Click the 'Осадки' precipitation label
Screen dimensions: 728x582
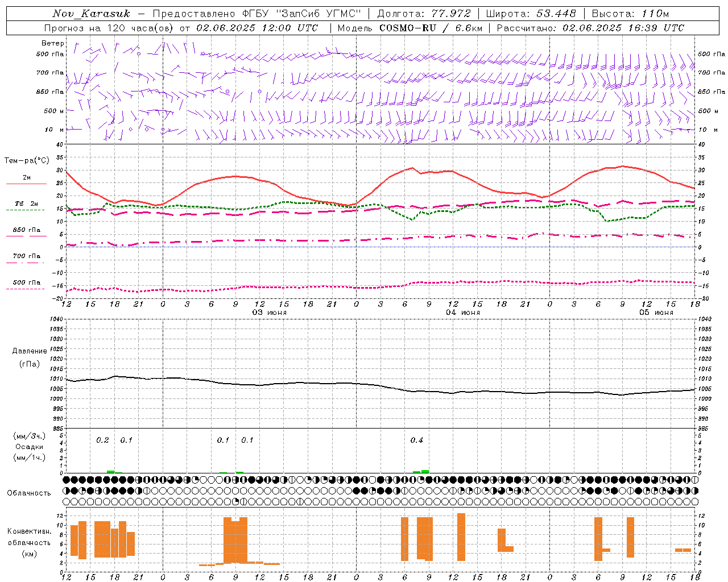[30, 447]
